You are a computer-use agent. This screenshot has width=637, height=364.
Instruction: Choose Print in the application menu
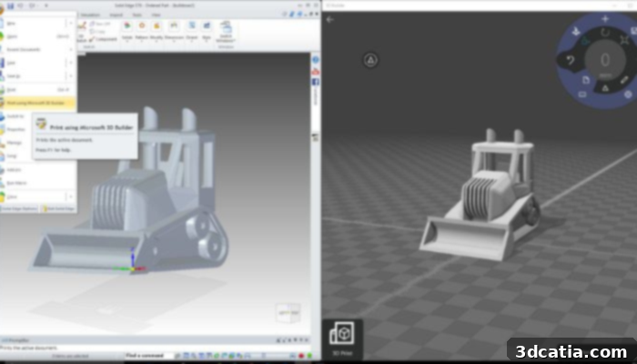tap(38, 89)
